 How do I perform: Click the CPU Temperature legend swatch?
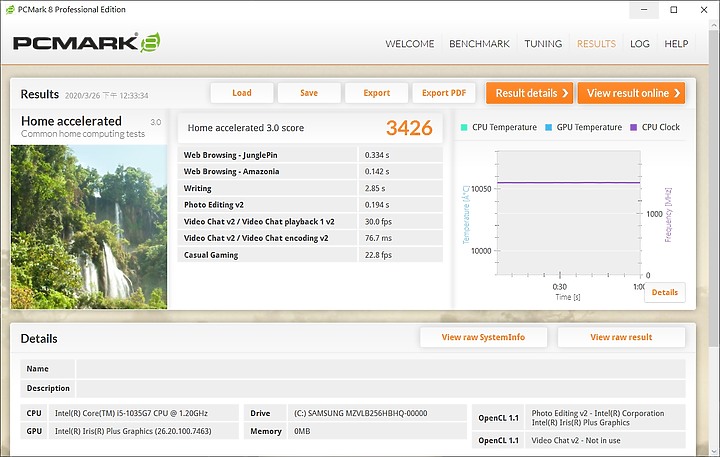(x=464, y=127)
